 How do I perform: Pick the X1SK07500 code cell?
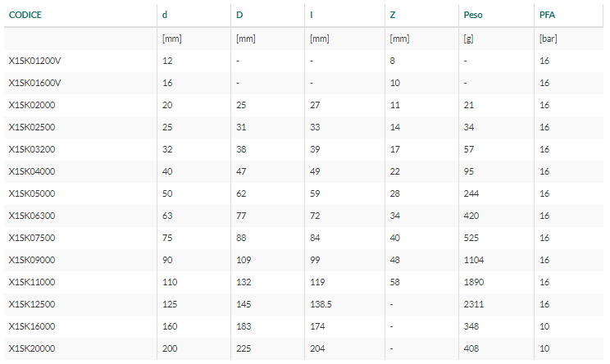pos(32,238)
